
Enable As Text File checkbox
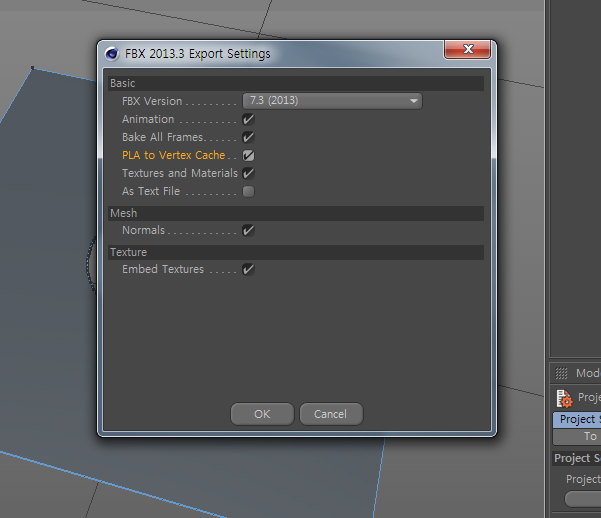[x=248, y=191]
